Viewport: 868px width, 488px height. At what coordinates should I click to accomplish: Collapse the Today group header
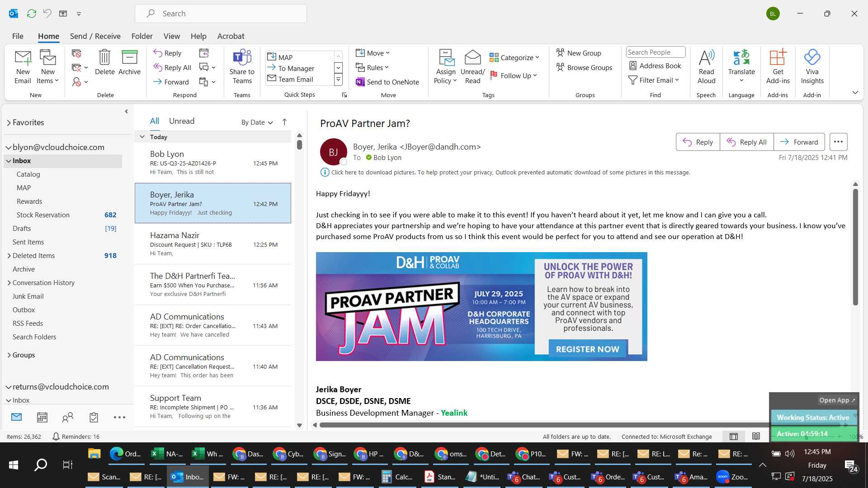(142, 136)
